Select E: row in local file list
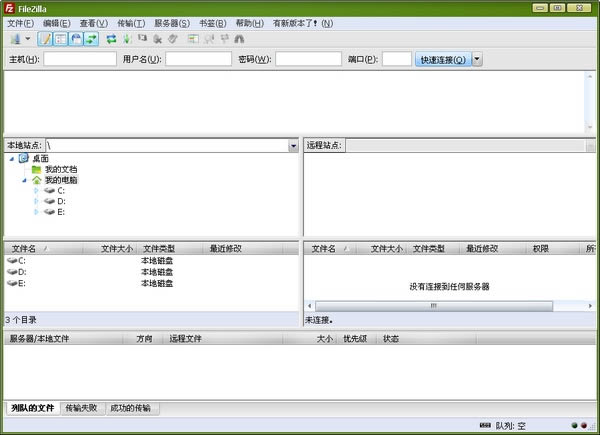This screenshot has height=435, width=600. point(151,283)
